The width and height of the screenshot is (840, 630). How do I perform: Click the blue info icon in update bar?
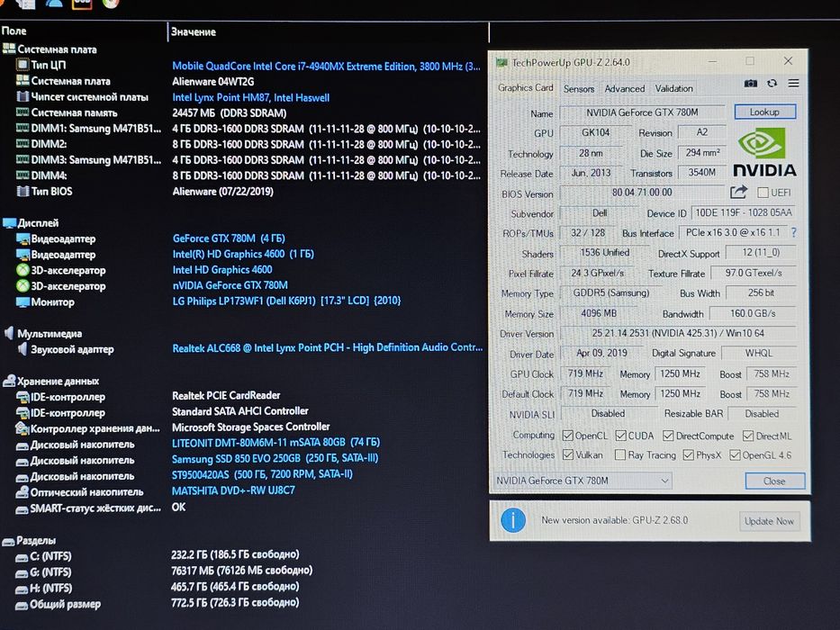[512, 520]
